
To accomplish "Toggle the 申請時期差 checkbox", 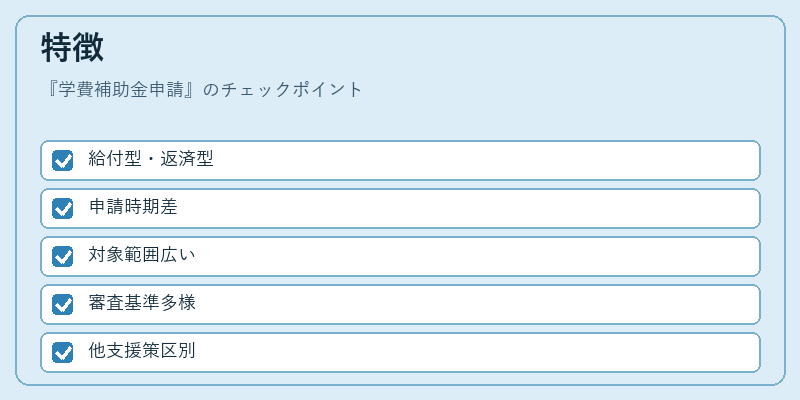I will (63, 208).
